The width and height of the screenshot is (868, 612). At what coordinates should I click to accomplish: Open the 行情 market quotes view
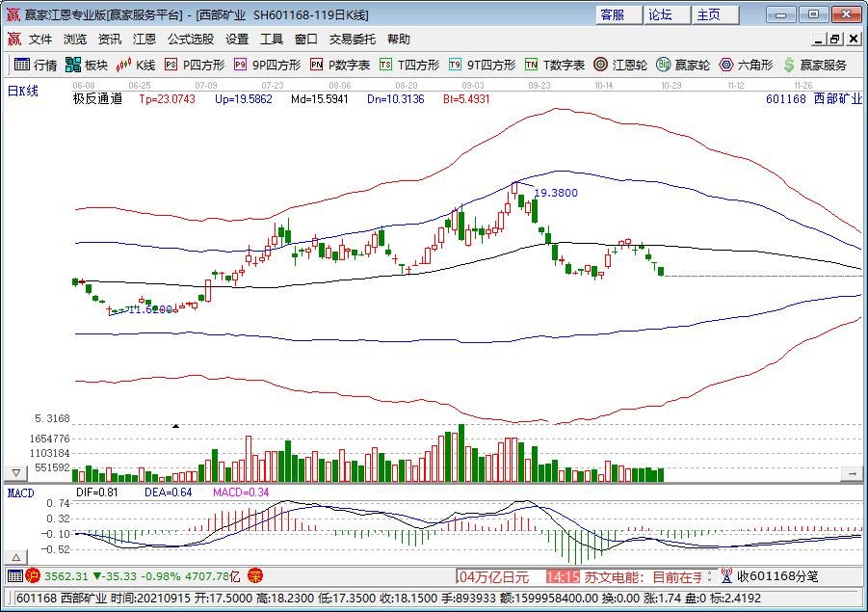(35, 66)
